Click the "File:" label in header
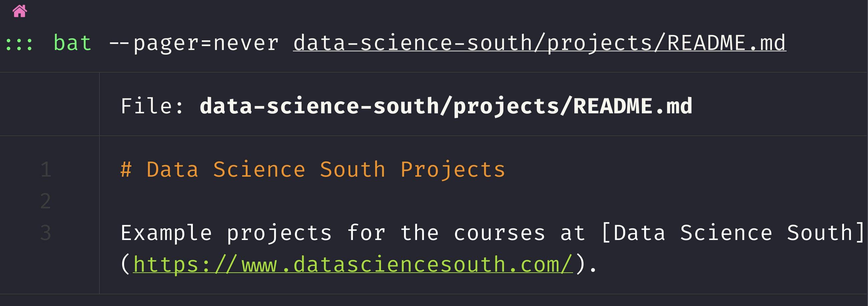The image size is (868, 306). pyautogui.click(x=152, y=106)
